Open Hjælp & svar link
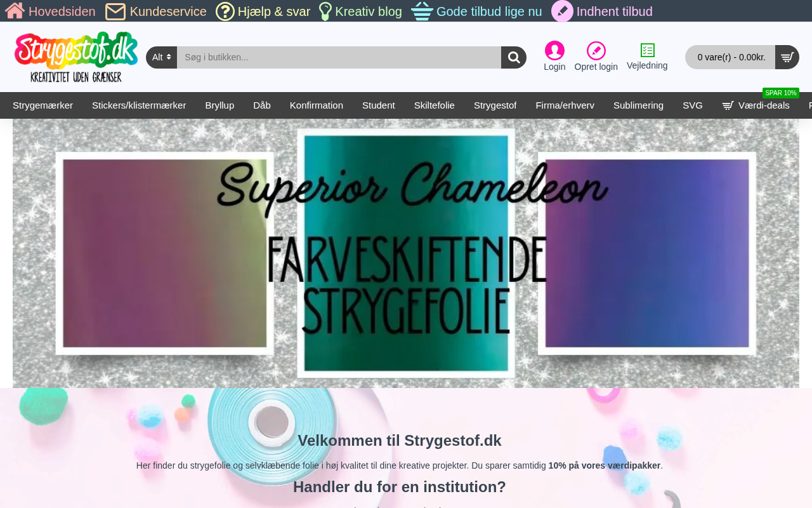The image size is (812, 508). [274, 11]
